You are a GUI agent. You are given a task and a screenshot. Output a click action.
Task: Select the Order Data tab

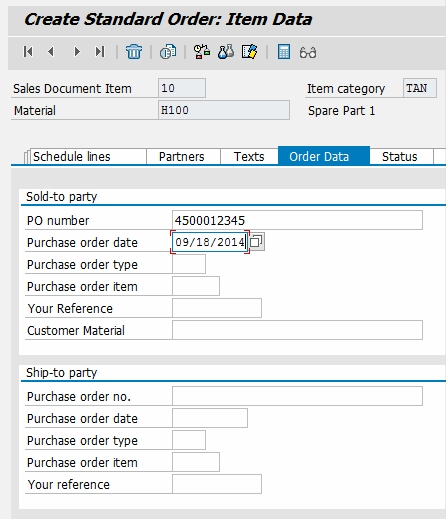coord(324,156)
